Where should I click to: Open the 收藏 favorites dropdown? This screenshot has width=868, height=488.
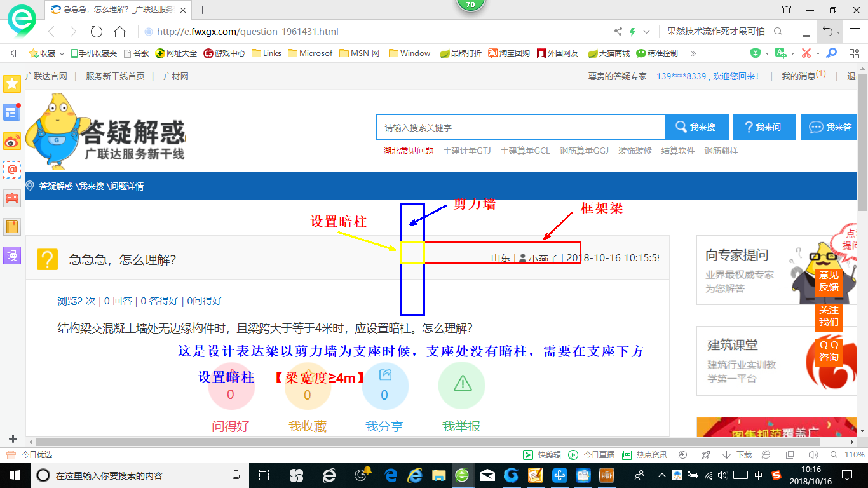46,53
